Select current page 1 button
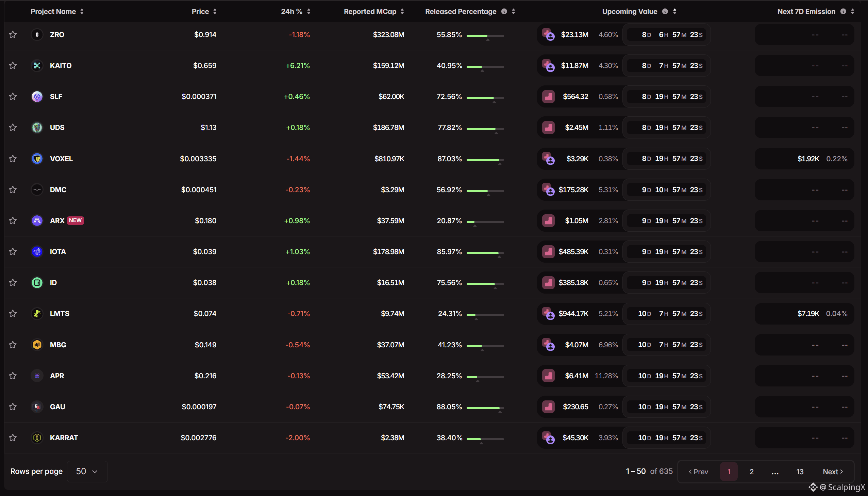Screen dimensions: 868x496 tap(729, 472)
